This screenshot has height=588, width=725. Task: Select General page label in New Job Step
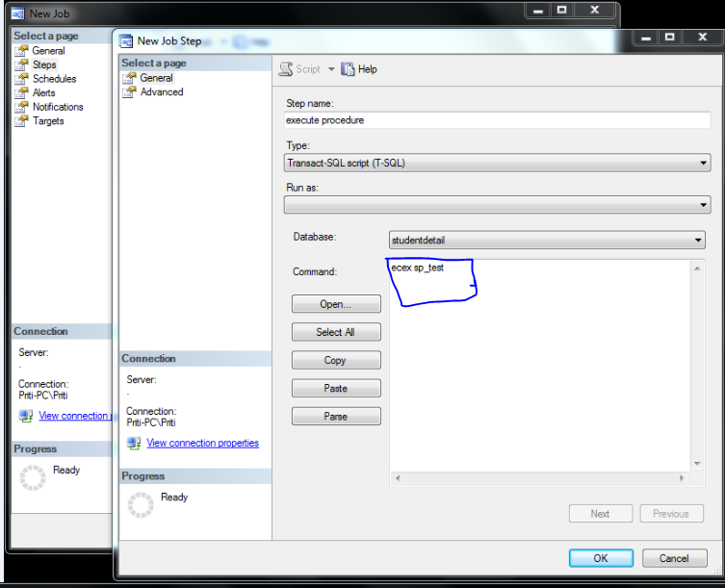pyautogui.click(x=156, y=78)
